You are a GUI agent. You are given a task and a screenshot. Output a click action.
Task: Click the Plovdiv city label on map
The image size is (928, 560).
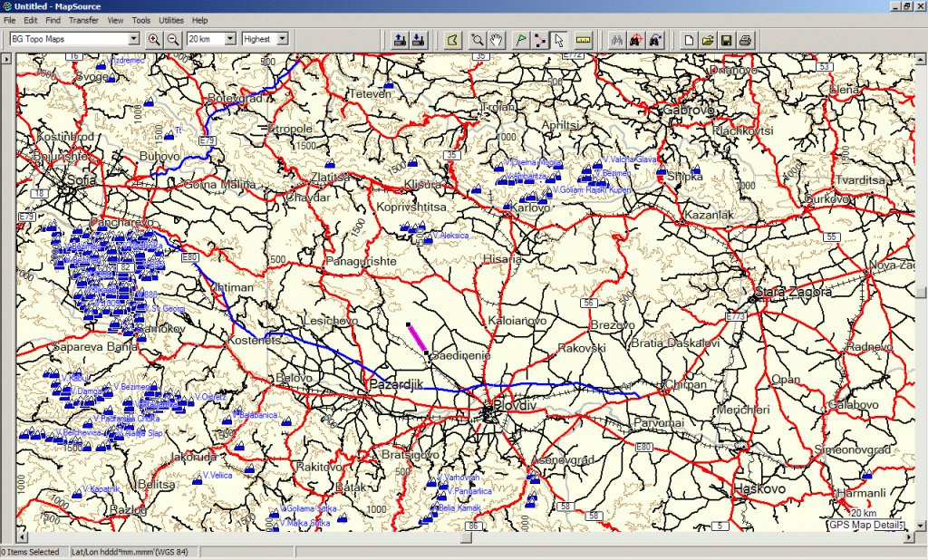click(514, 403)
